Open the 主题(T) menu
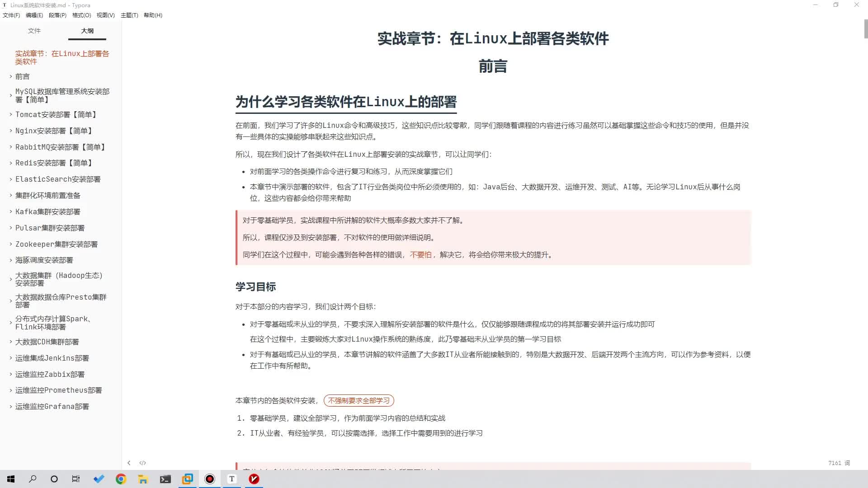The image size is (868, 488). point(129,15)
